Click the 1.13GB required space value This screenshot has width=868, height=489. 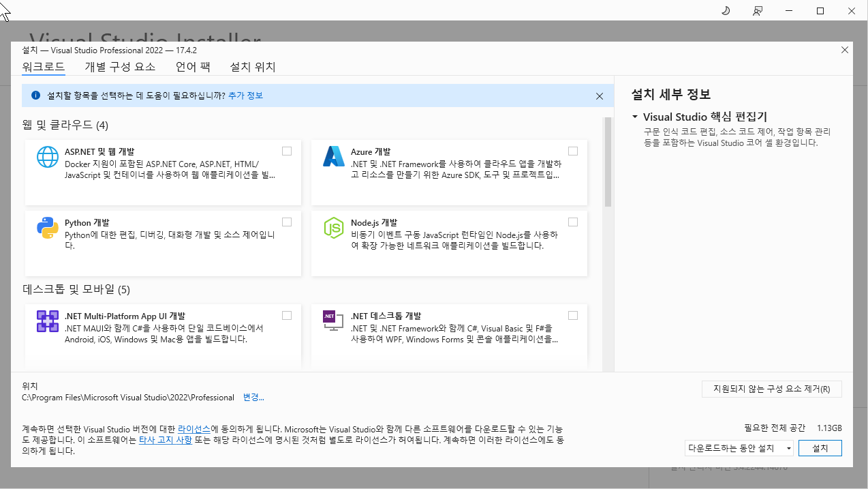[x=829, y=428]
